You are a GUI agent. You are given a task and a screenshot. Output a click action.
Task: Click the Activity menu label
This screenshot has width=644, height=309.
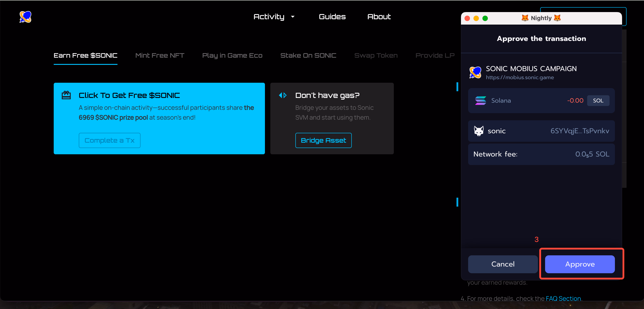point(269,17)
